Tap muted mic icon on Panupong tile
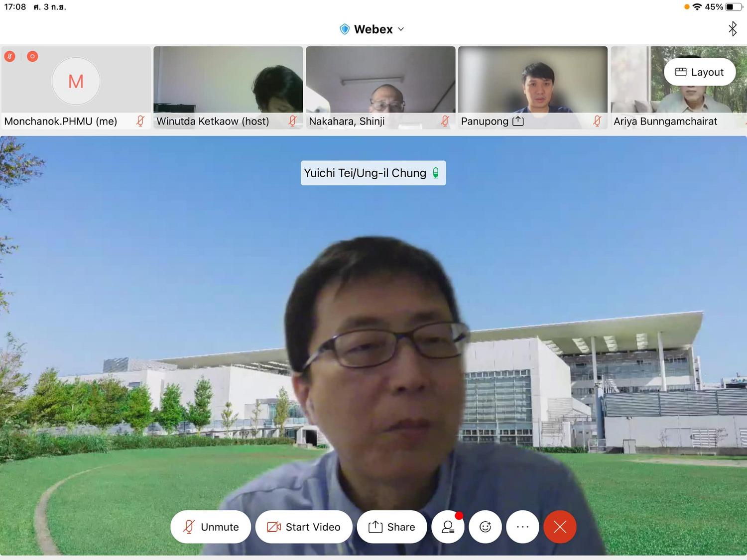Viewport: 747px width, 560px height. (598, 121)
